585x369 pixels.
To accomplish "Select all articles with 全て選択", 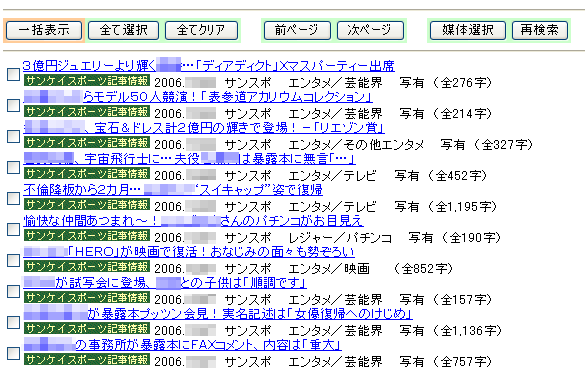I will pos(123,30).
